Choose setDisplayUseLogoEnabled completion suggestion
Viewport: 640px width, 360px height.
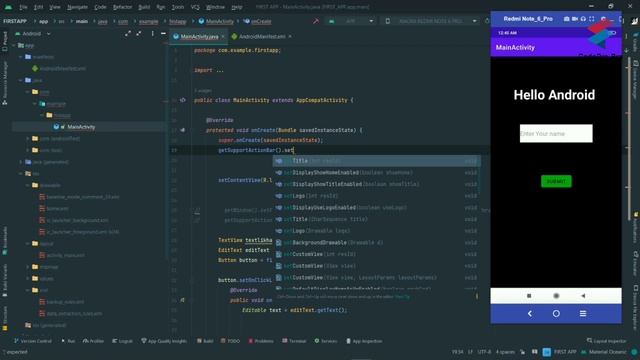point(376,207)
